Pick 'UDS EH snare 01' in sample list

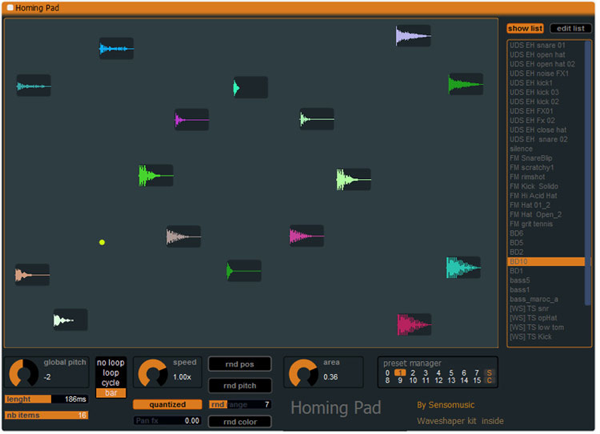point(536,45)
